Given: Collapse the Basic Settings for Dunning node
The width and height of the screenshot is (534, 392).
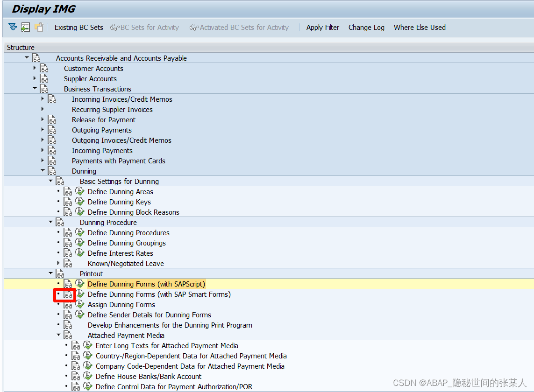Looking at the screenshot, I should [50, 181].
